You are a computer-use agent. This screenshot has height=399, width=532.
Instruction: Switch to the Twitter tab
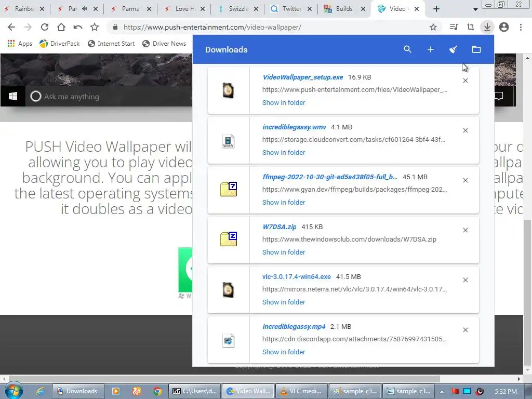[x=292, y=9]
